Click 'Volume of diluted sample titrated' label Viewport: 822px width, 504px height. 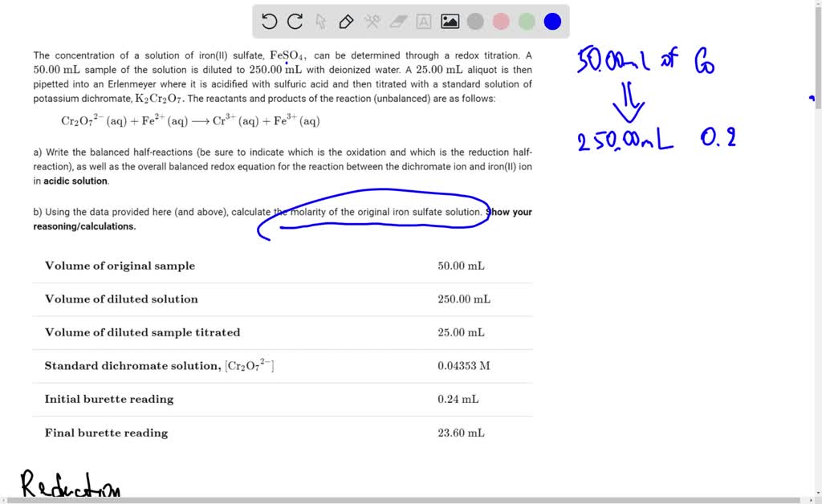[142, 333]
